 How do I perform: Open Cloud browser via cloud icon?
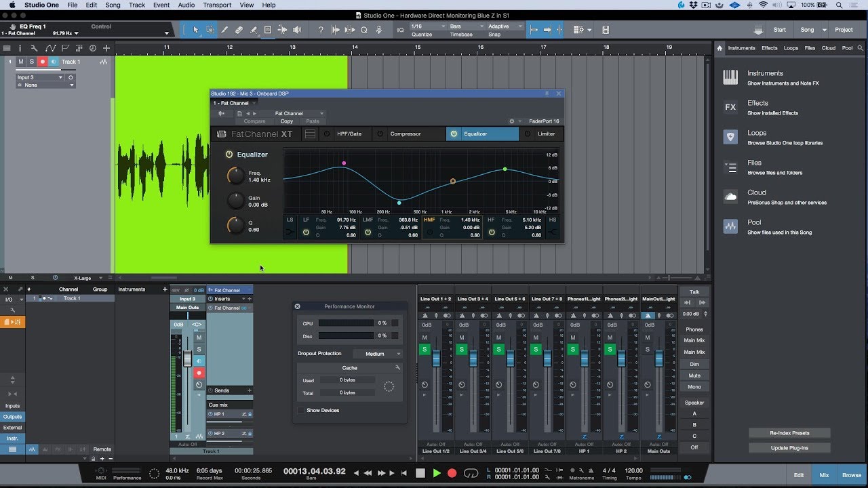click(x=730, y=197)
